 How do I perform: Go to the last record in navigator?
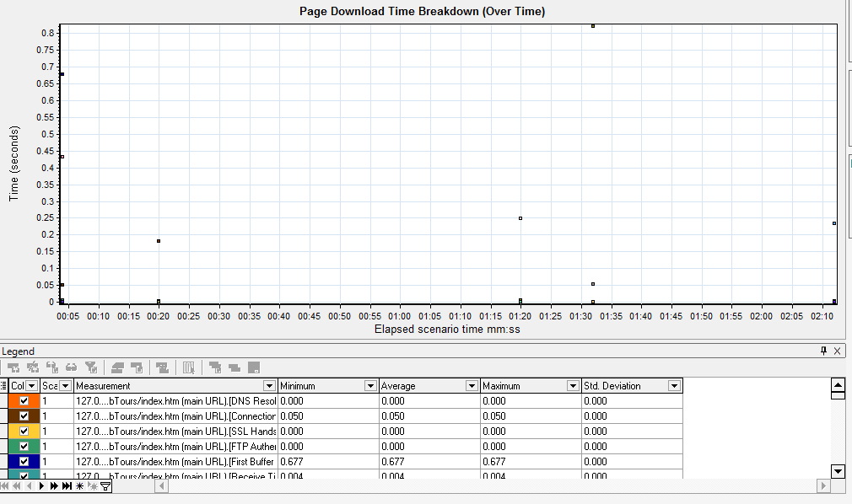click(66, 486)
